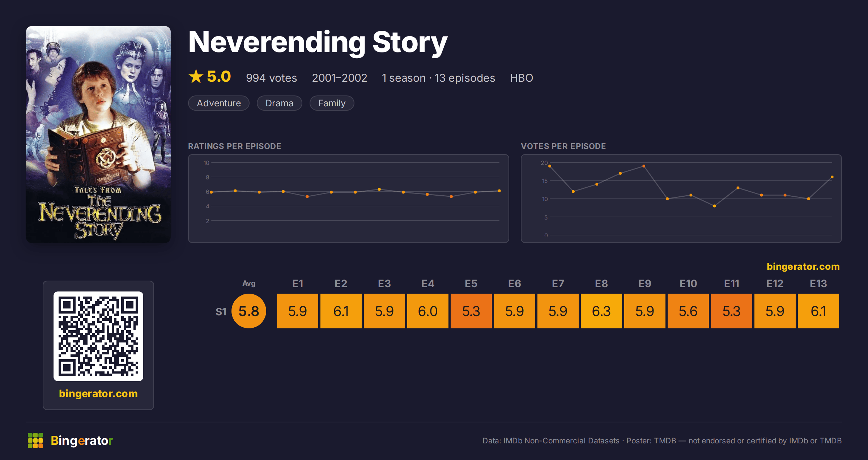Click episode E5 rating cell 5.3
Viewport: 868px width, 460px height.
[x=471, y=311]
